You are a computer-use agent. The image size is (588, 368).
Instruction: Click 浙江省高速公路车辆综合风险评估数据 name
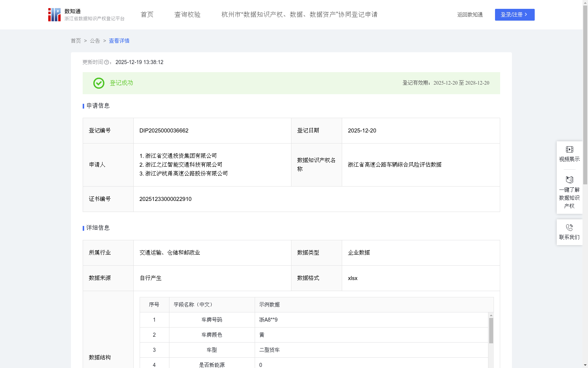point(395,165)
